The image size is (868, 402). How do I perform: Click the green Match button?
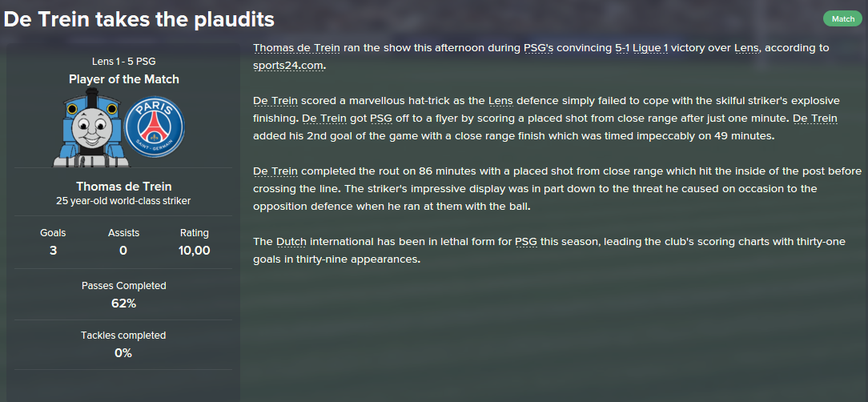(842, 19)
